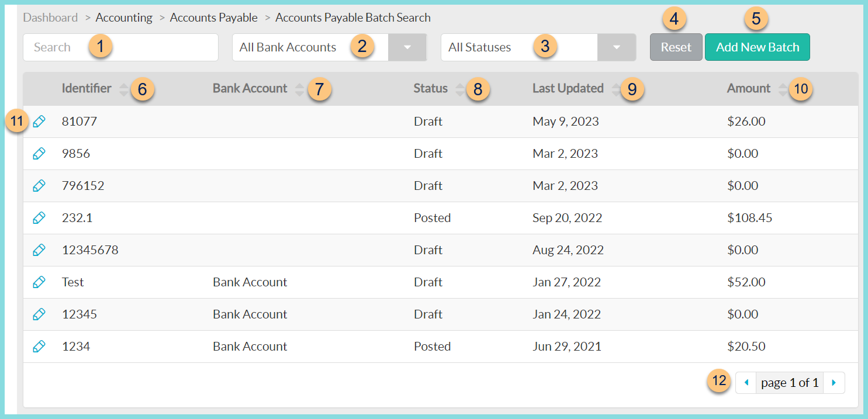
Task: Click the previous page arrow icon
Action: coord(746,382)
